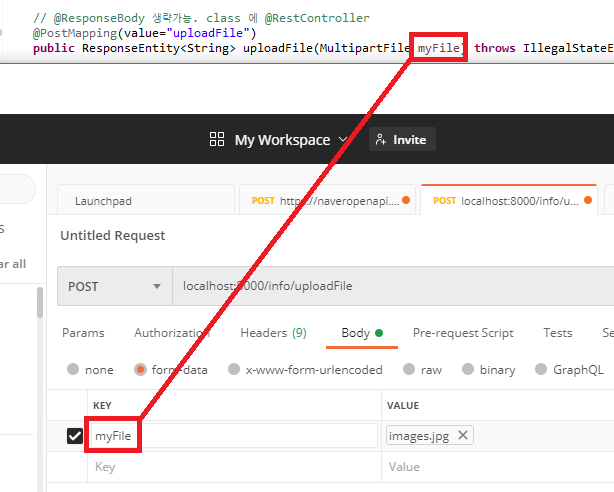Click the request URL field with localhost:8000/info/uploadFile
This screenshot has height=492, width=614.
(393, 286)
